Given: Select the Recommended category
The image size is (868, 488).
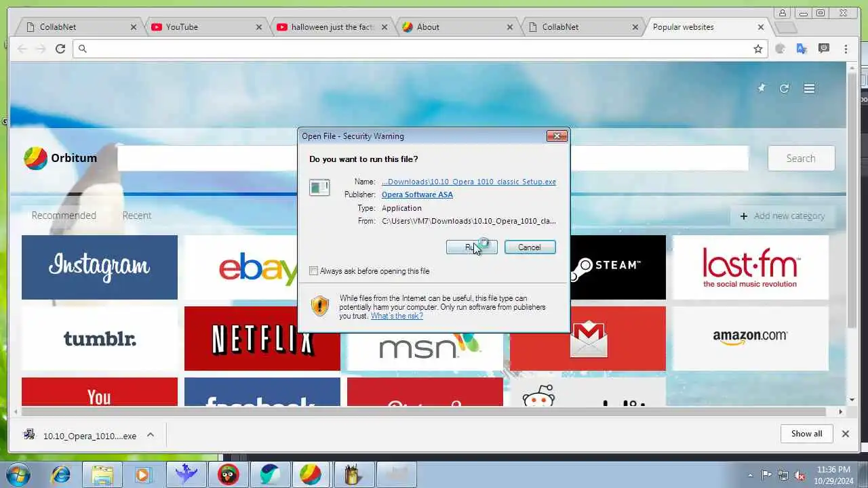Looking at the screenshot, I should [64, 216].
